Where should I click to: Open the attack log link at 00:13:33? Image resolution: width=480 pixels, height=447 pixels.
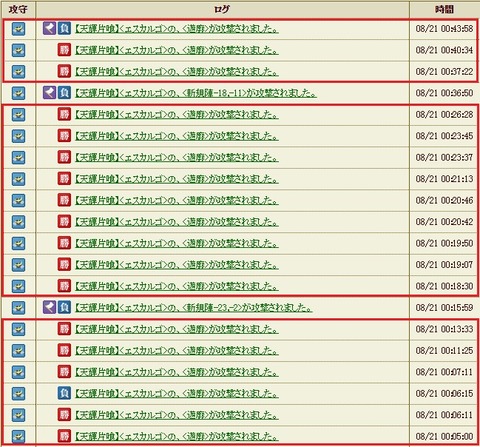[x=176, y=329]
